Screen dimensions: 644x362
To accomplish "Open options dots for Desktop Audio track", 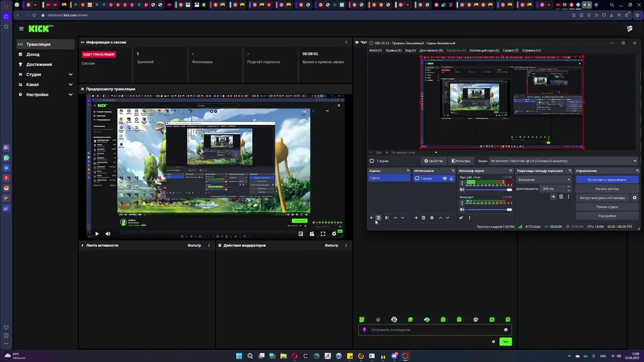I will pos(462,183).
